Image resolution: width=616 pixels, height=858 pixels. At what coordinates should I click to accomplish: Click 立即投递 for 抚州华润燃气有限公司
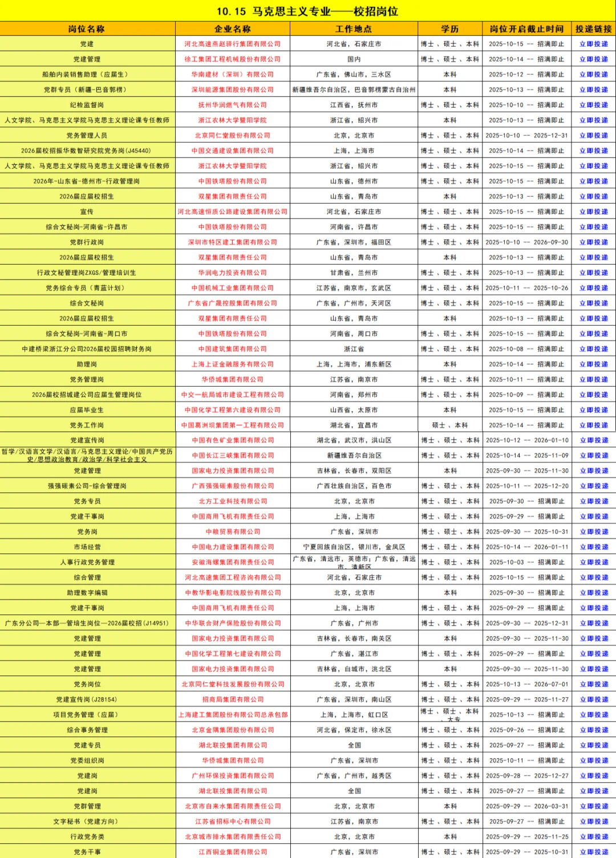click(594, 105)
